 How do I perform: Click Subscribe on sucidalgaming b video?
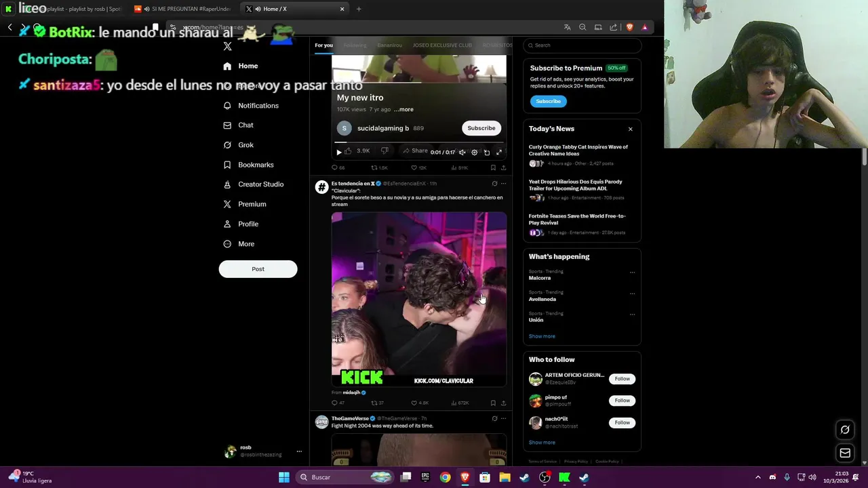[x=481, y=128]
